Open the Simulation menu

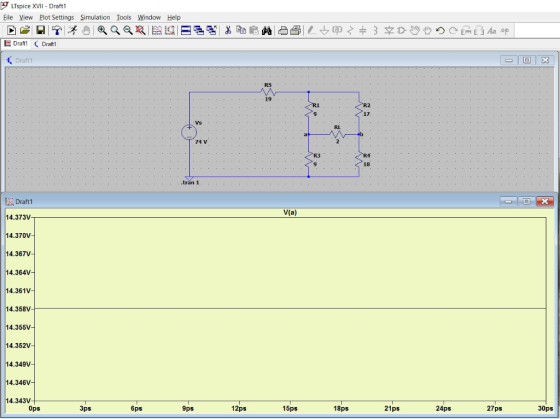(95, 17)
